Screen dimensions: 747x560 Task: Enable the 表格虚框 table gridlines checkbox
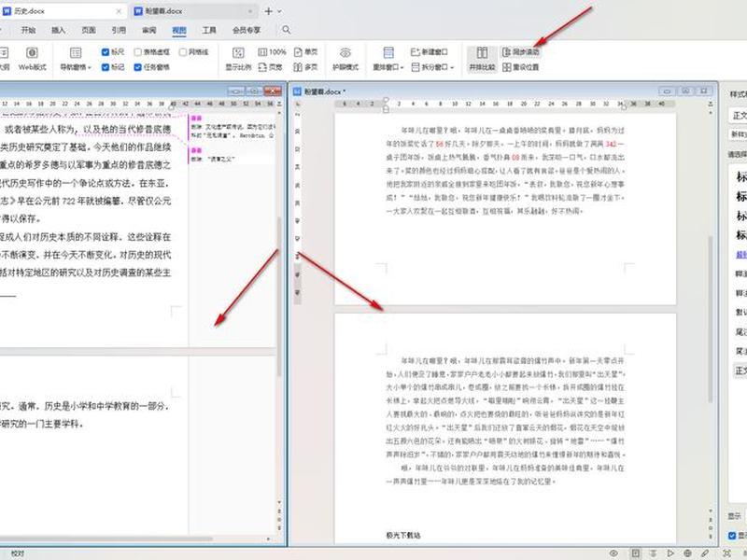137,52
